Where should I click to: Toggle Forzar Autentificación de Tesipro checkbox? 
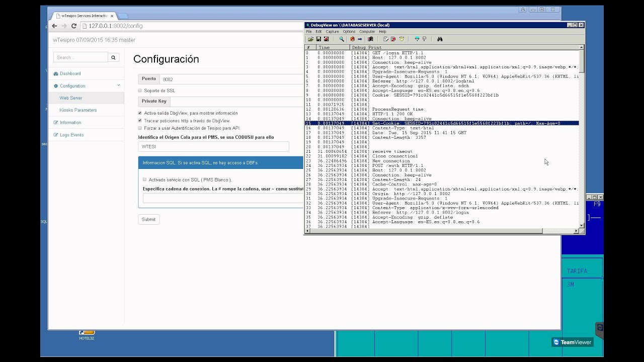click(140, 128)
